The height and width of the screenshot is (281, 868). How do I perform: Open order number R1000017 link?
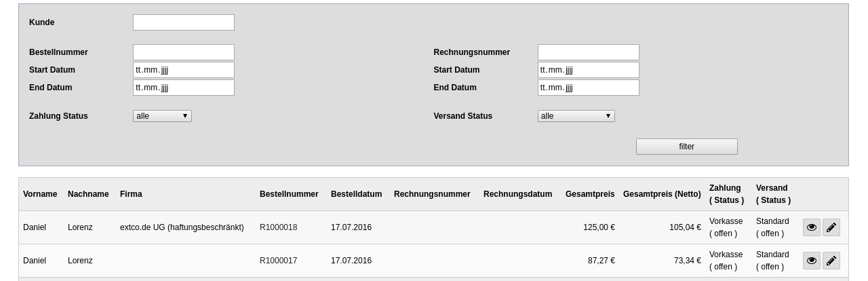tap(278, 261)
